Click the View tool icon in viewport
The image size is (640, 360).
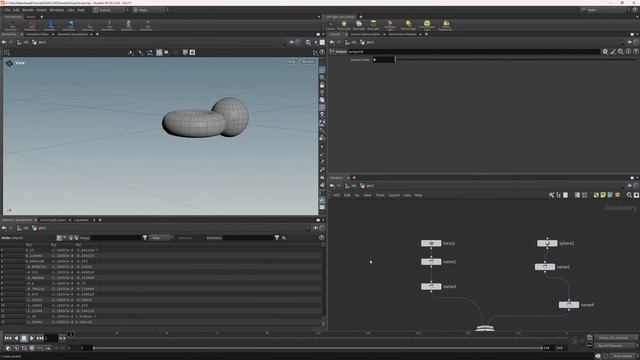point(9,63)
